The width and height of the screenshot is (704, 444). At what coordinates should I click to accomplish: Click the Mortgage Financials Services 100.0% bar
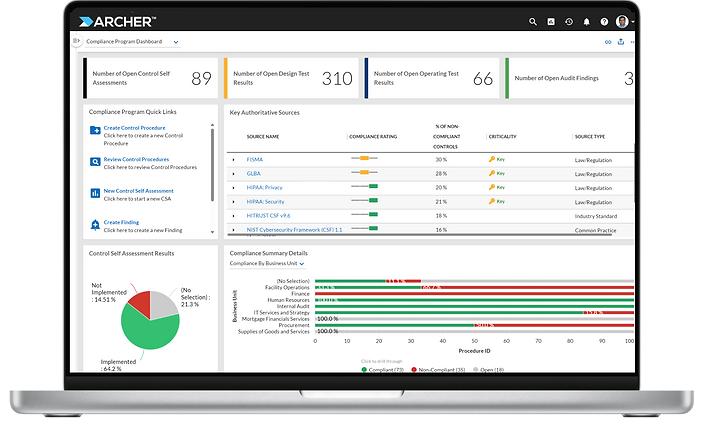[474, 319]
